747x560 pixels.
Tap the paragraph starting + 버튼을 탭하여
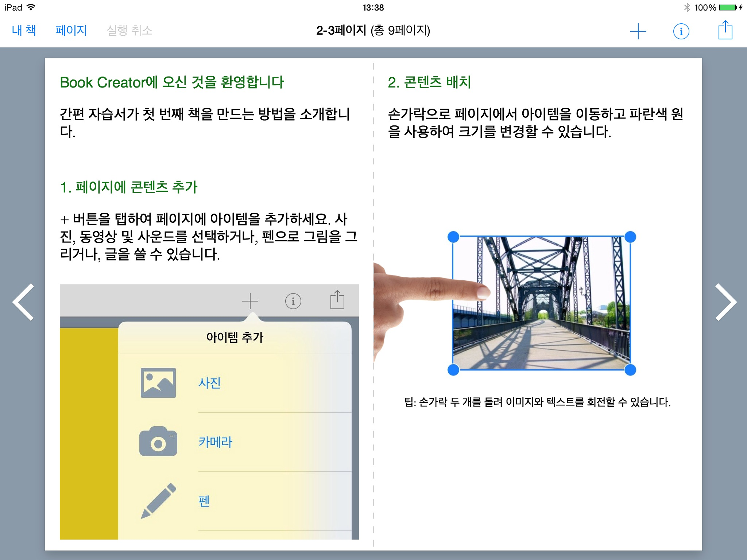coord(209,237)
